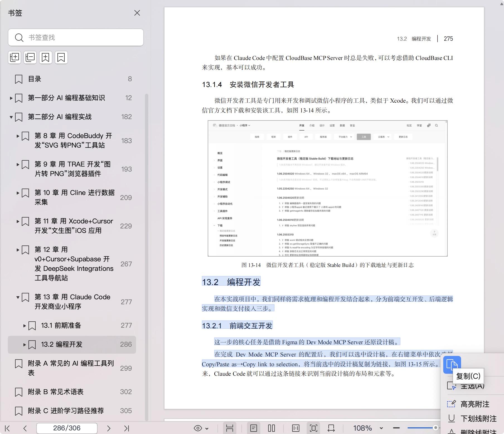Close the 书签 bookmarks panel
The height and width of the screenshot is (434, 504).
pyautogui.click(x=137, y=13)
